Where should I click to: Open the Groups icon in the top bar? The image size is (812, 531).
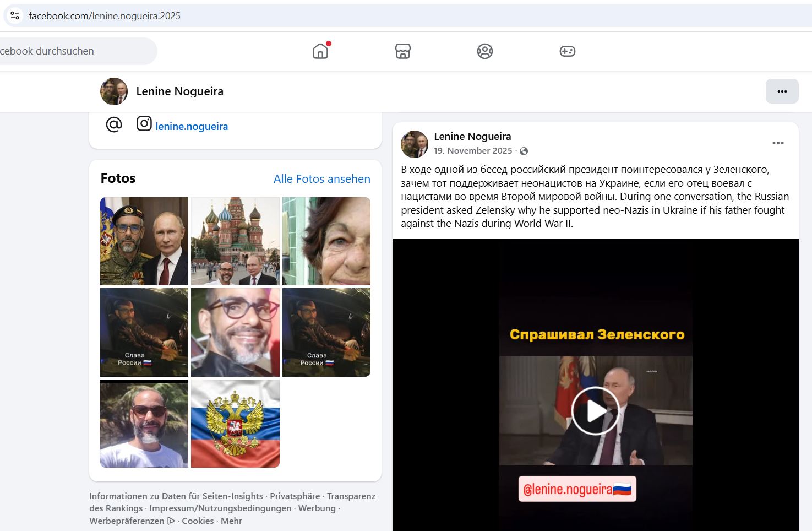484,51
